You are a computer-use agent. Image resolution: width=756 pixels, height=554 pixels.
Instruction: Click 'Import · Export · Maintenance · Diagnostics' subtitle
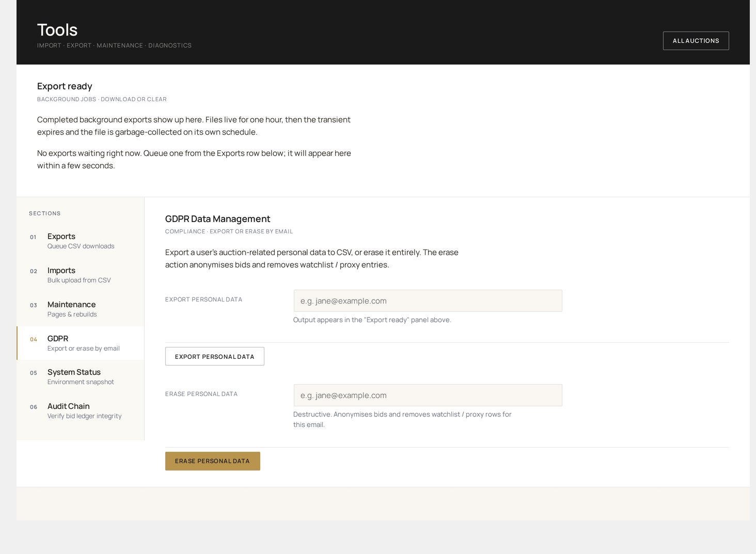[x=114, y=45]
